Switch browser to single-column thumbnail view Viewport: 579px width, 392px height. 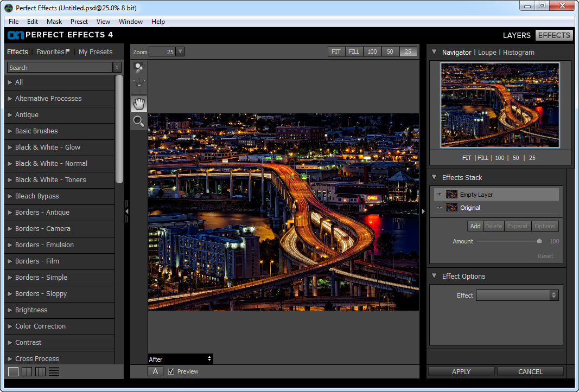pyautogui.click(x=13, y=372)
